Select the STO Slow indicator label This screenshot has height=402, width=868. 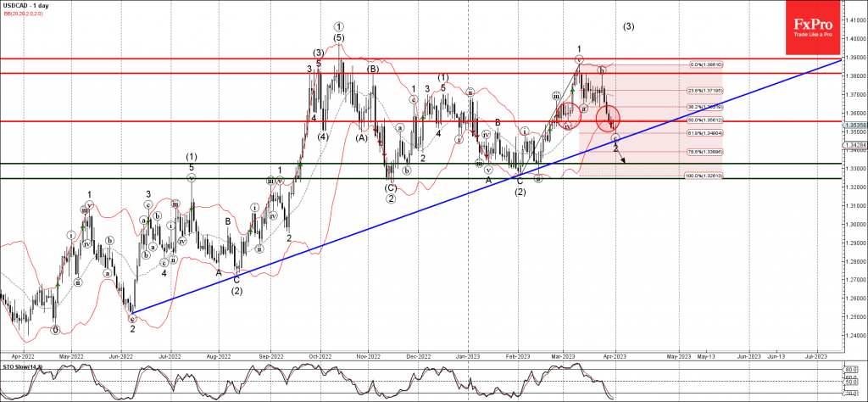coord(20,366)
